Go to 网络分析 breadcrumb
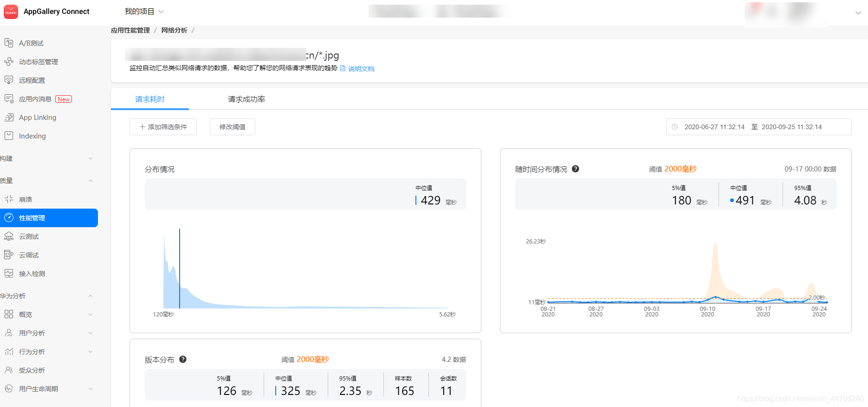The width and height of the screenshot is (868, 407). 175,30
